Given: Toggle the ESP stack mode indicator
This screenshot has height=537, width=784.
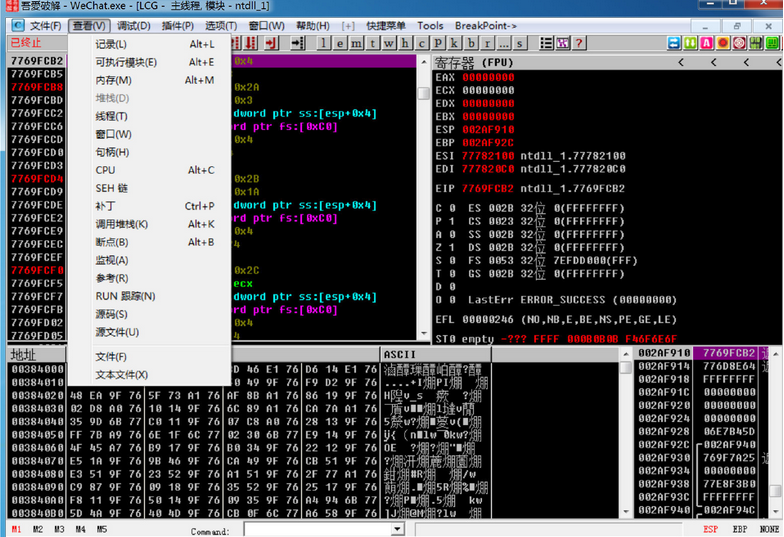Looking at the screenshot, I should 710,529.
